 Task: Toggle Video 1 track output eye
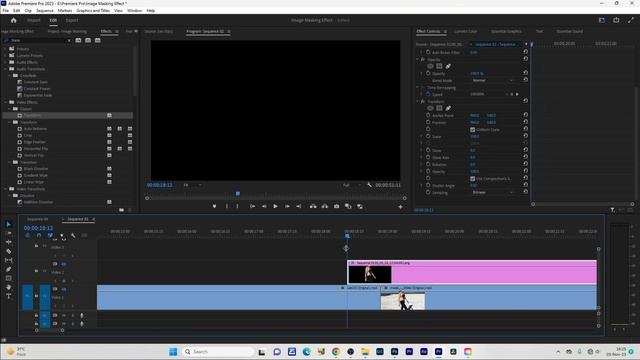(64, 289)
